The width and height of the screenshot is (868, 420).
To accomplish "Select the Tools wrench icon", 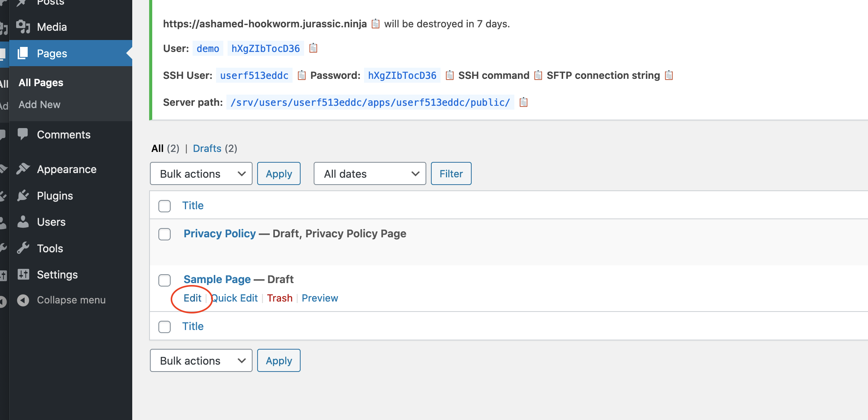I will click(24, 248).
